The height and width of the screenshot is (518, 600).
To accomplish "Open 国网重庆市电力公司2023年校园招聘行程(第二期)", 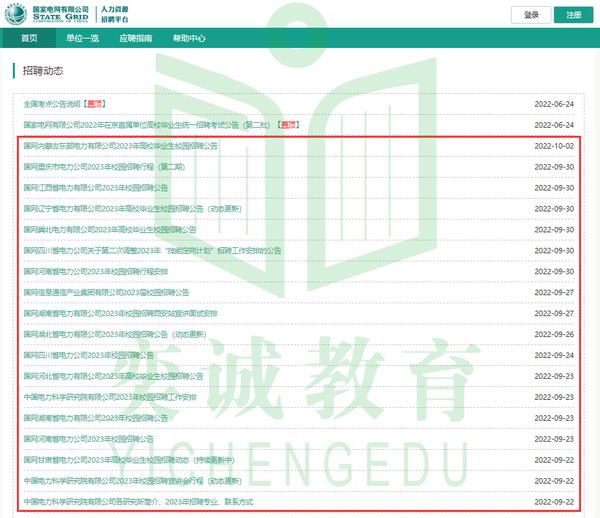I will click(104, 167).
